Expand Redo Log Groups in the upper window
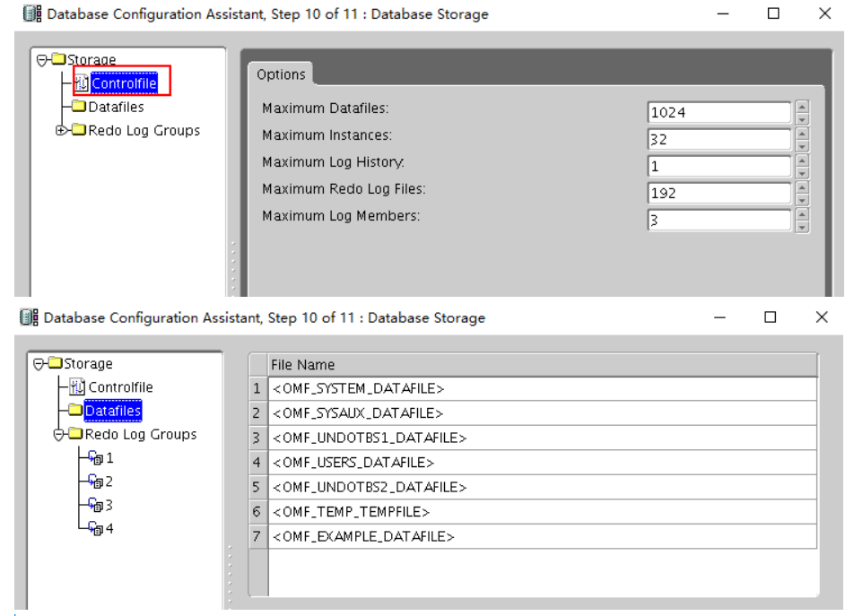 coord(62,130)
